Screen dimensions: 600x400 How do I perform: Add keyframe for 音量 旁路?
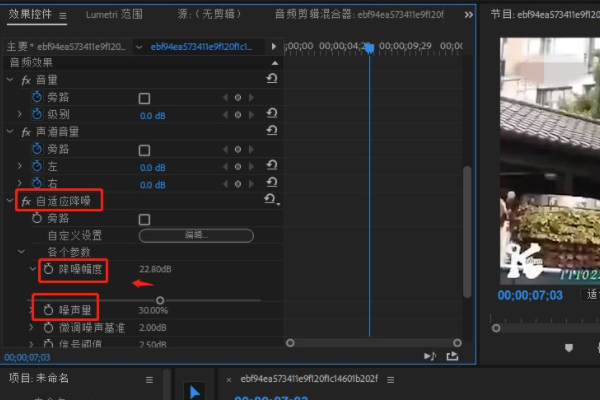238,98
